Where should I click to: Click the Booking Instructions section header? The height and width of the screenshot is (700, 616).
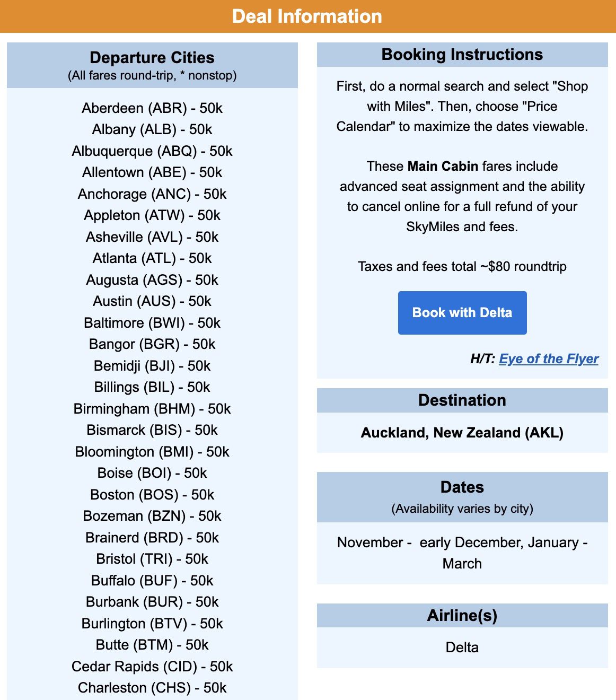pos(462,54)
